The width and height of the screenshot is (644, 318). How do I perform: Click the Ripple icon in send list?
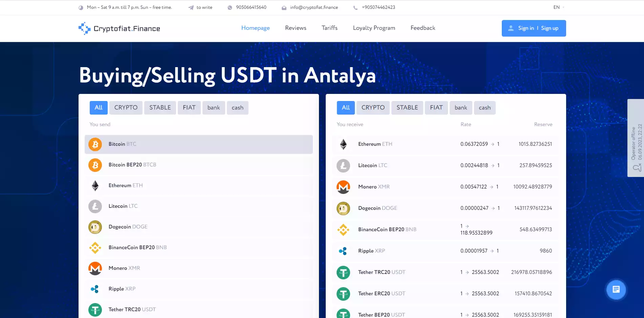click(x=95, y=289)
